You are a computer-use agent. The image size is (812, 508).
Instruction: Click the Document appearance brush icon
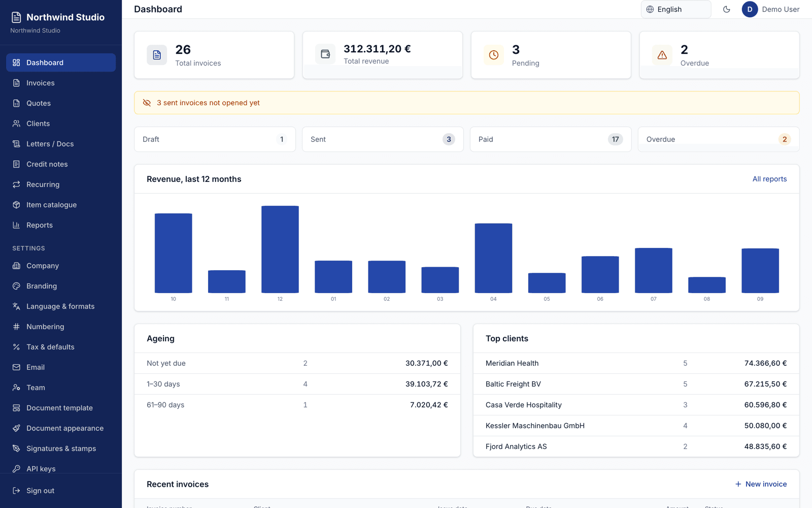pos(16,428)
